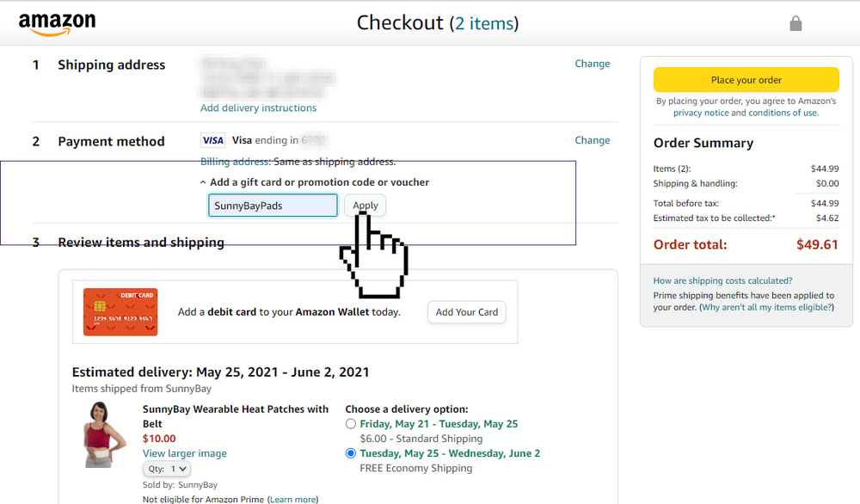Click the orange debit card image

pos(120,311)
